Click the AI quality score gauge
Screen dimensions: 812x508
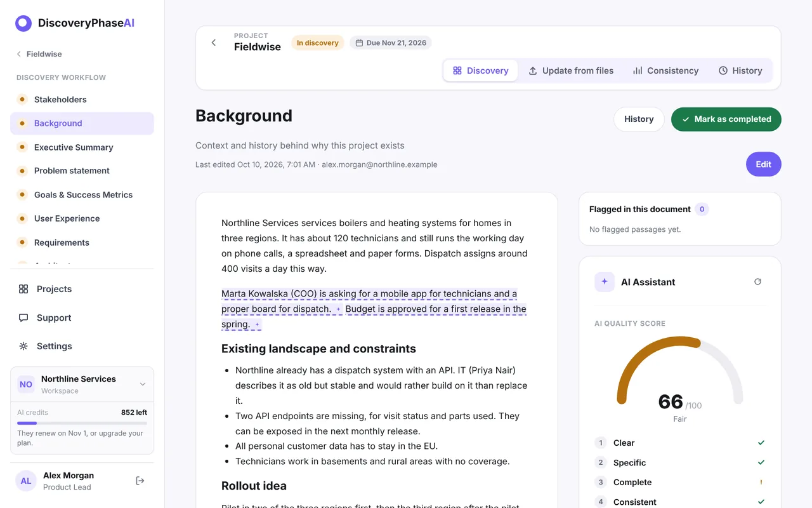(x=680, y=371)
